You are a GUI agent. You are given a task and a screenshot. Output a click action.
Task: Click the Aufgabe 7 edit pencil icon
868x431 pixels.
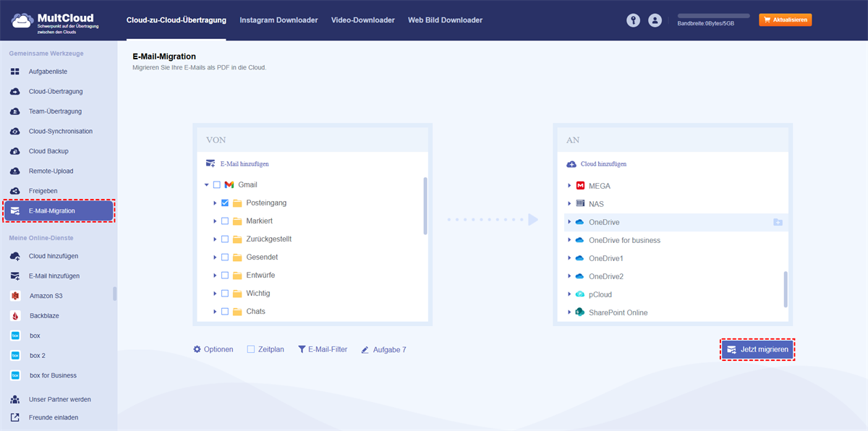365,349
